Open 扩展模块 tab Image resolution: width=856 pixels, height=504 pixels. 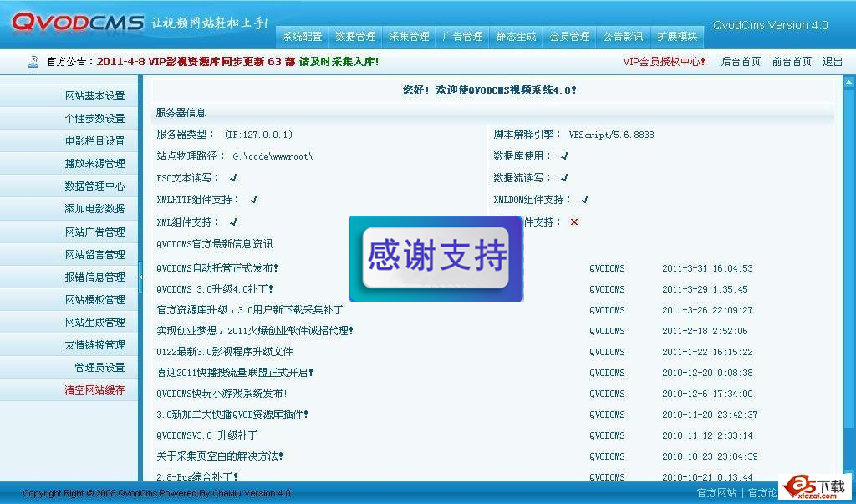pyautogui.click(x=677, y=37)
